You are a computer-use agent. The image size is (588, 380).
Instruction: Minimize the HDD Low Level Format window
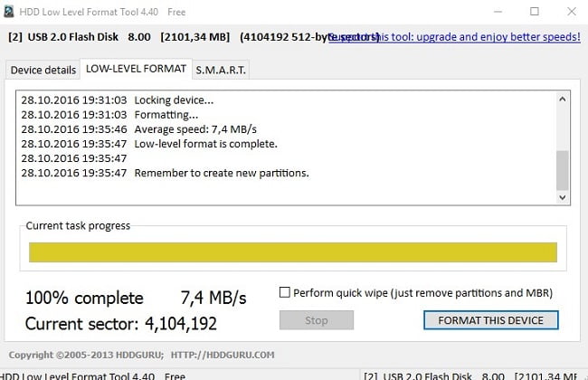tap(498, 12)
